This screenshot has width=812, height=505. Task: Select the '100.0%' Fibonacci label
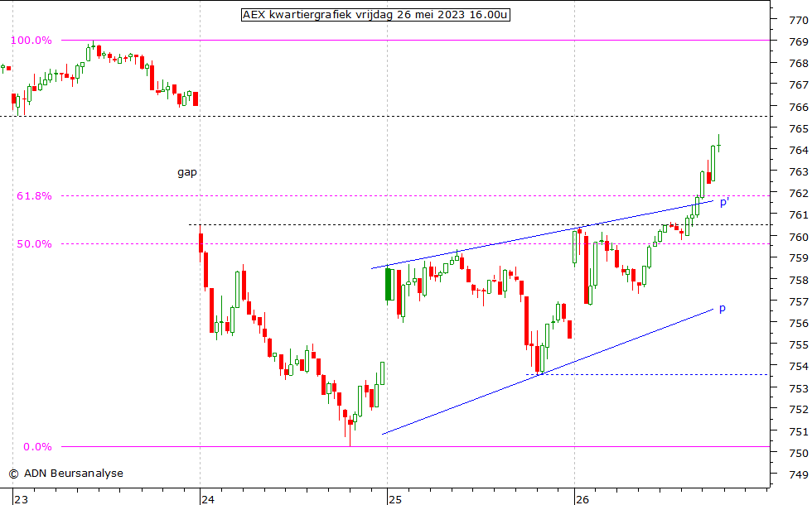tap(31, 41)
